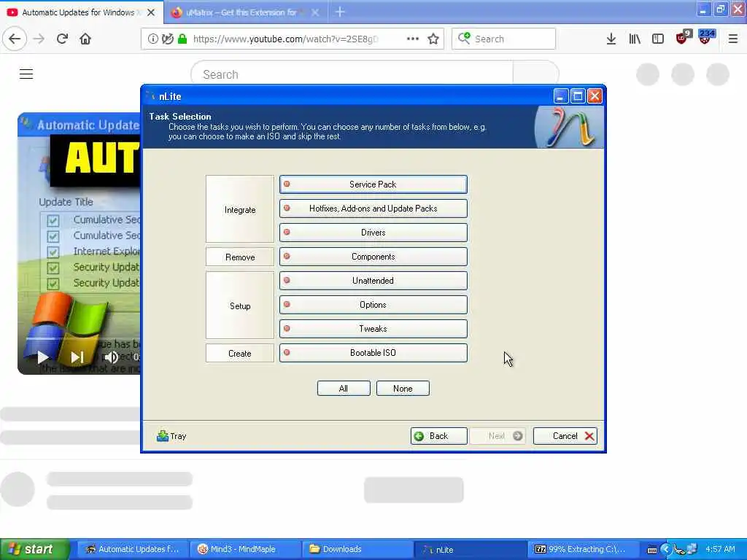This screenshot has height=560, width=747.
Task: Mute the video volume
Action: point(111,357)
